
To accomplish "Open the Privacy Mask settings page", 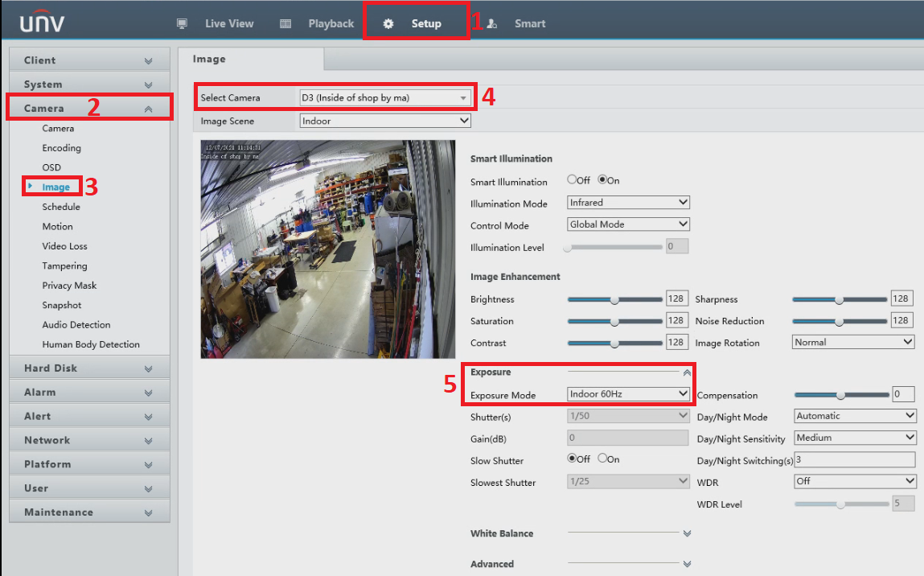I will [69, 286].
